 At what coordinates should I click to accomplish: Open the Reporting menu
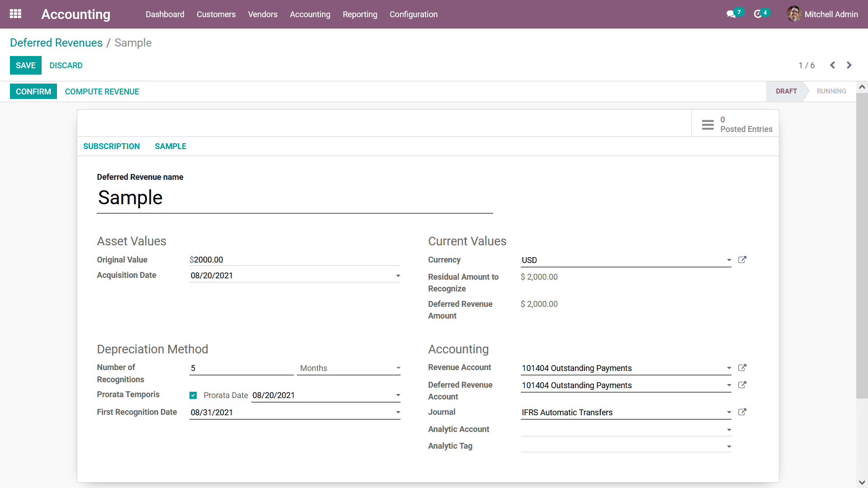pyautogui.click(x=360, y=14)
